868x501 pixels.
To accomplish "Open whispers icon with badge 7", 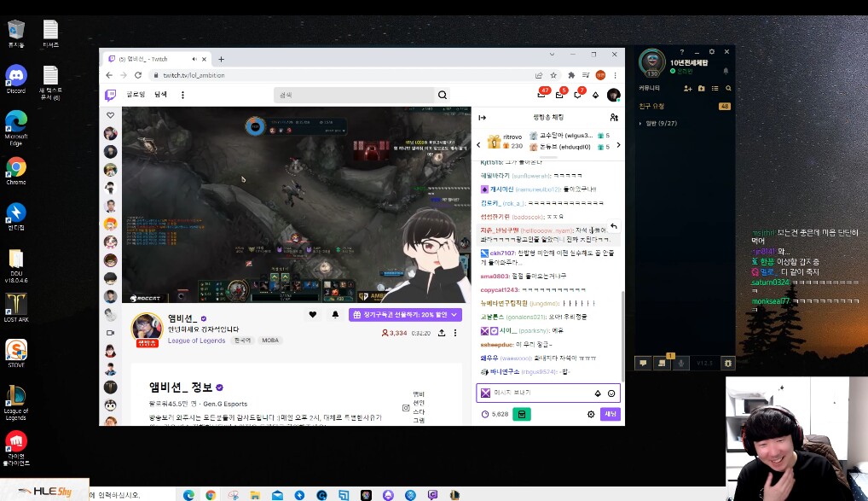I will [577, 94].
